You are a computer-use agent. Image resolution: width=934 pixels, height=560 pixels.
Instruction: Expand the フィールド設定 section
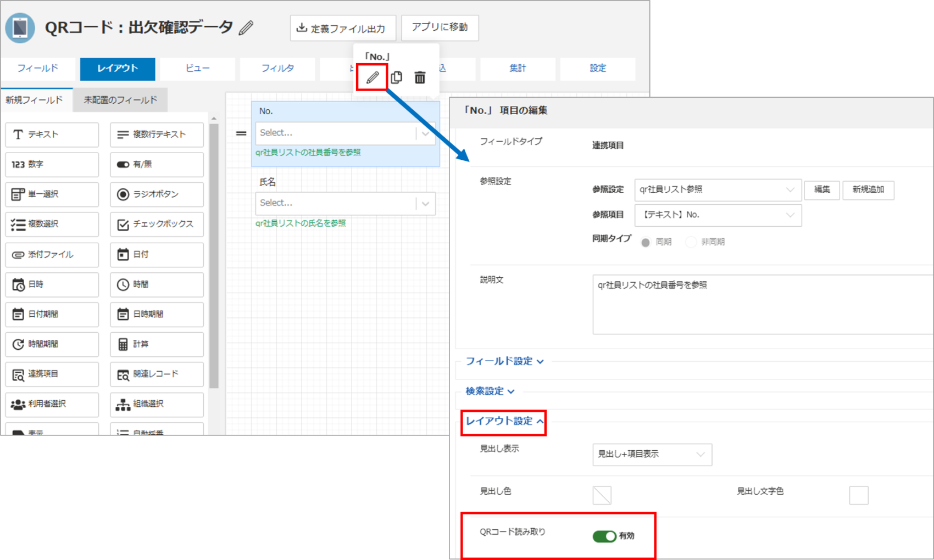[x=504, y=361]
